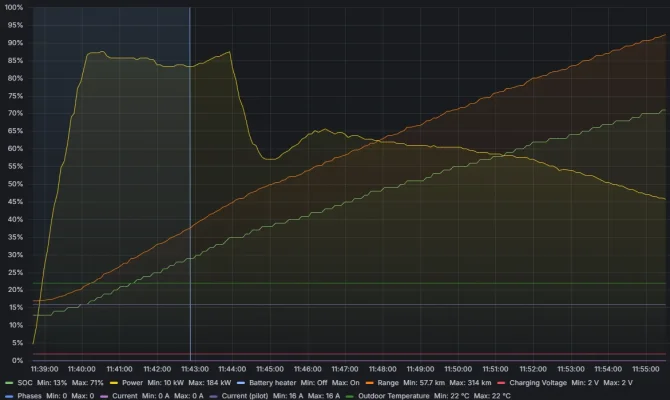Click the Current (pilot) 'Max: 16 A' value

point(323,396)
